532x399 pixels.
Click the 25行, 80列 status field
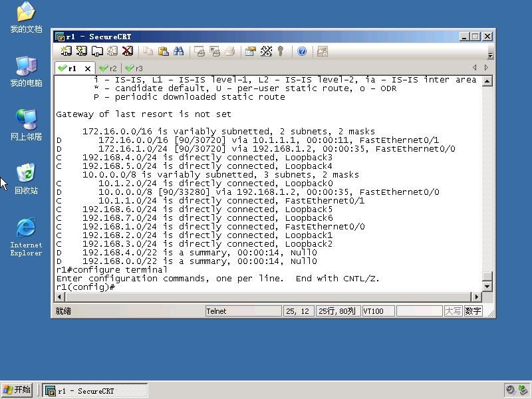[337, 311]
